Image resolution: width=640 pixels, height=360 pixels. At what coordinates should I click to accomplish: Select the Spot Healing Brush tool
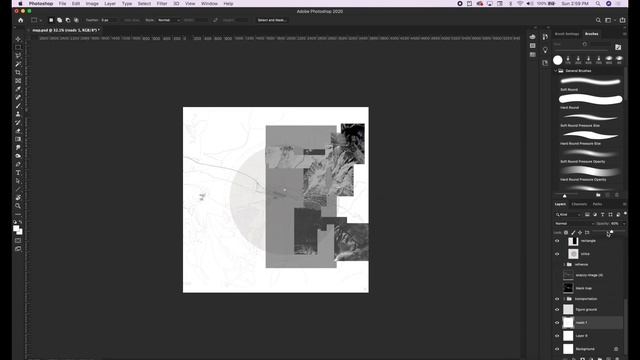(x=18, y=97)
